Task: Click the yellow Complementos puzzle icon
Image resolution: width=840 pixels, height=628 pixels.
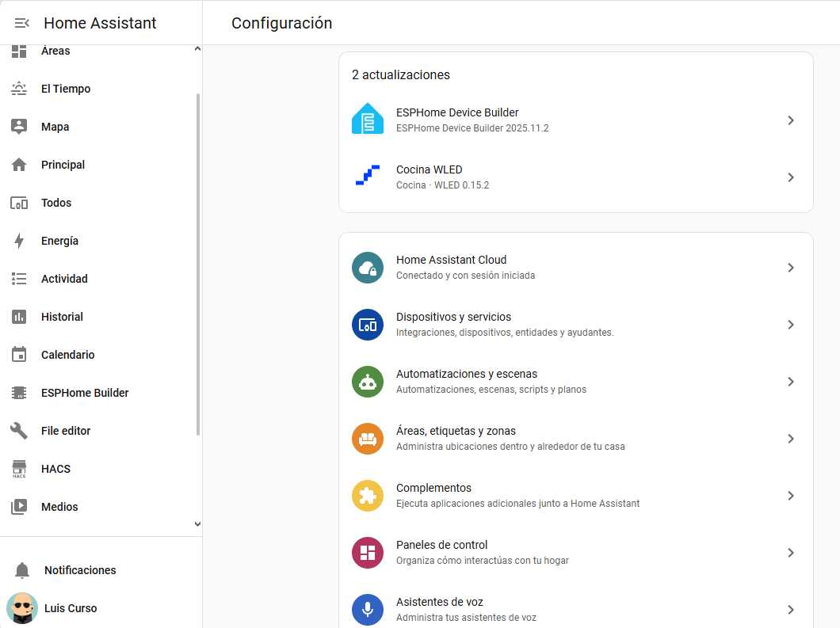Action: [x=368, y=496]
